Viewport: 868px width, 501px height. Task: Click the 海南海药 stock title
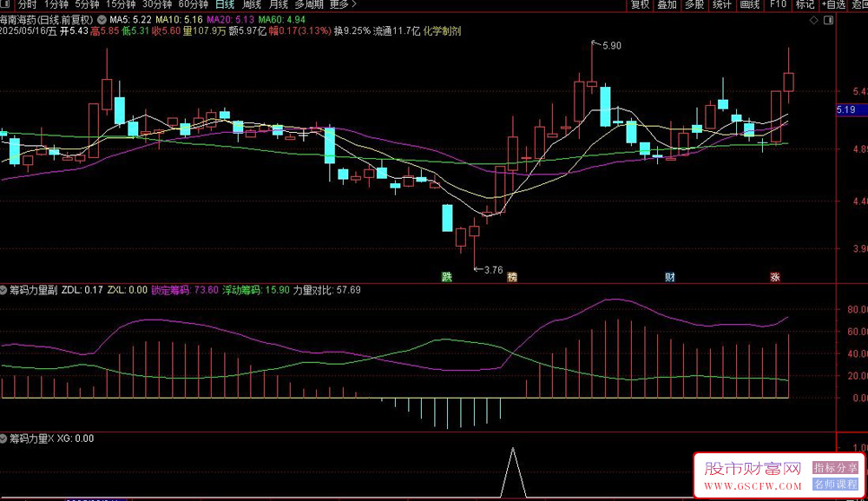47,19
